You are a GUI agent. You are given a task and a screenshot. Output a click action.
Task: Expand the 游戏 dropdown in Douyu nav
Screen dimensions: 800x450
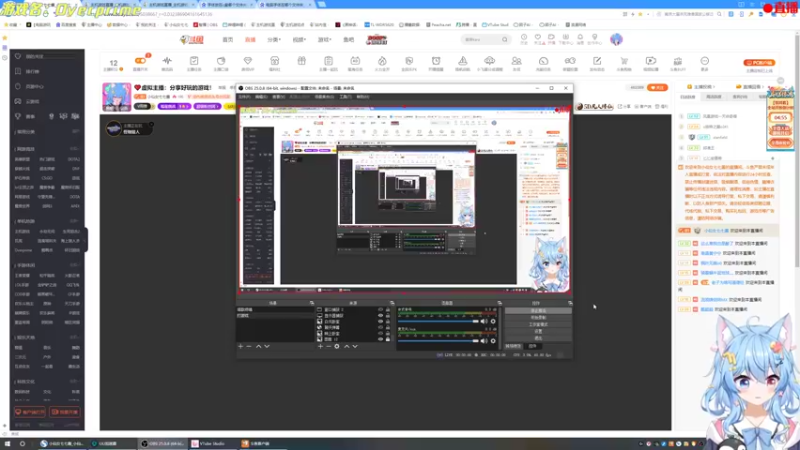tap(324, 40)
